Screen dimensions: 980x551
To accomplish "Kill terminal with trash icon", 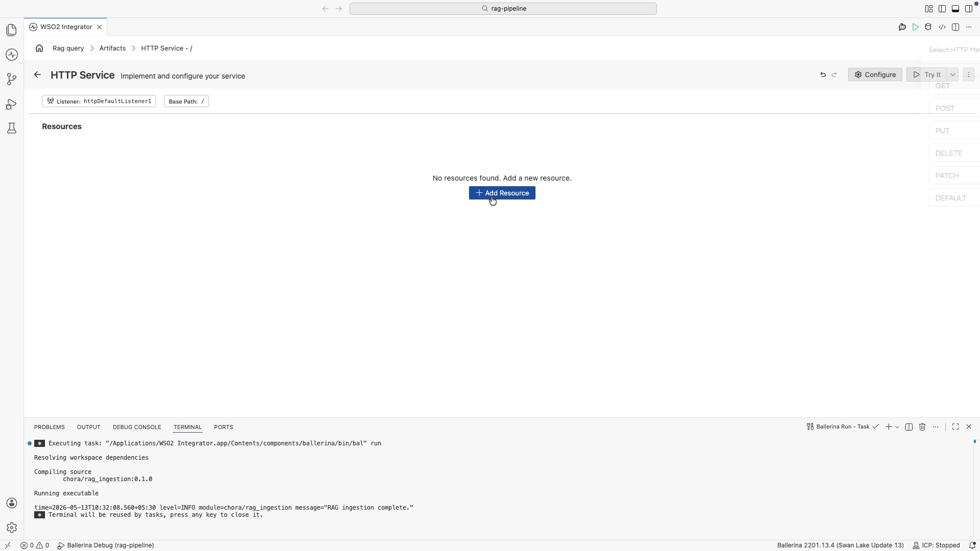I will coord(922,427).
